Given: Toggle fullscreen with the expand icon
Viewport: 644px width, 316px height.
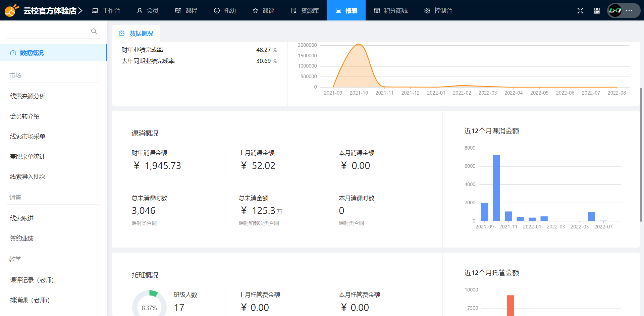Looking at the screenshot, I should (x=580, y=11).
